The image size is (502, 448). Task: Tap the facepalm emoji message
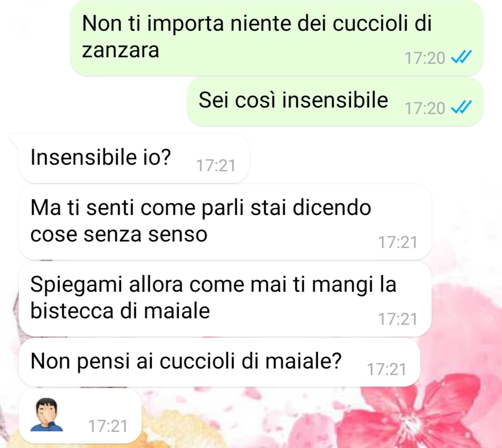pyautogui.click(x=80, y=415)
